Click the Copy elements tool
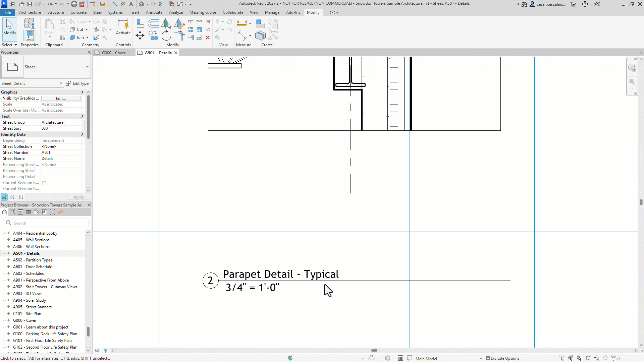 (x=153, y=36)
